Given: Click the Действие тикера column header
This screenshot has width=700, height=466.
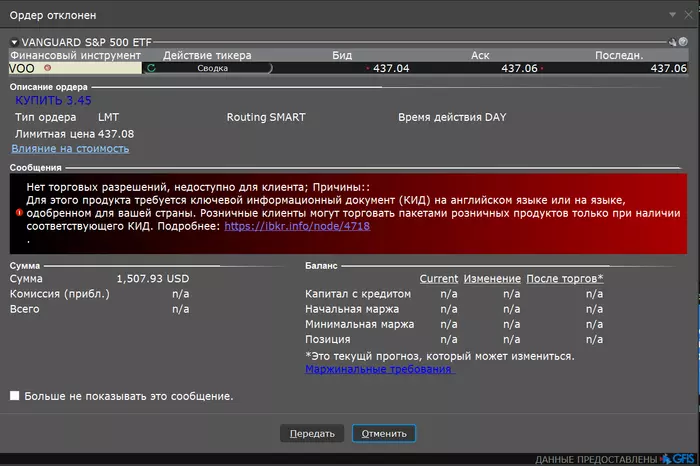Looking at the screenshot, I should click(207, 55).
